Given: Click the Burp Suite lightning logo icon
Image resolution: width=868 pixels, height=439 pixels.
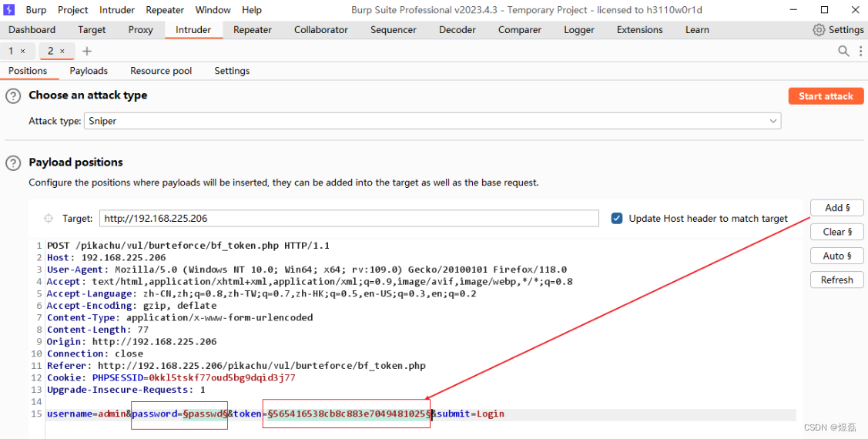Looking at the screenshot, I should point(9,10).
